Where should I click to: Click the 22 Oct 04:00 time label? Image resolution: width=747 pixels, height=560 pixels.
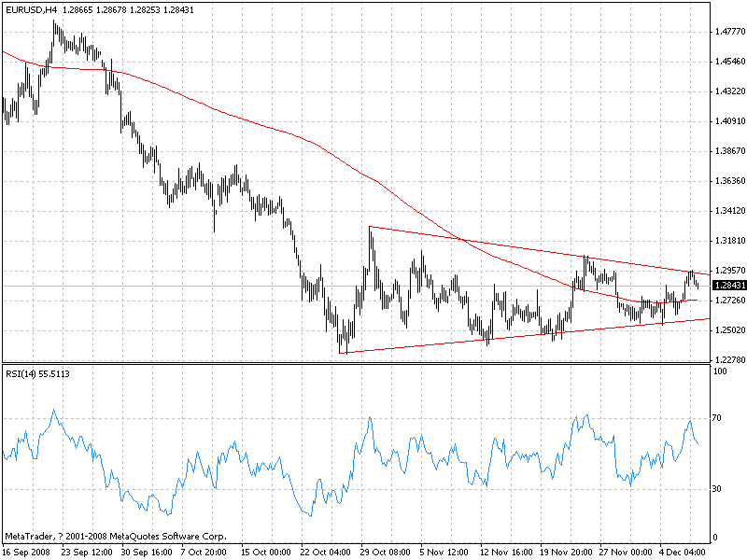coord(326,553)
